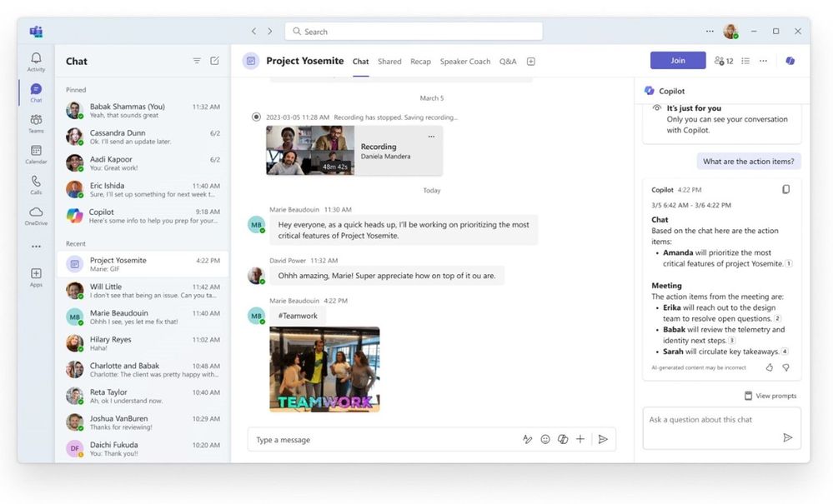833x504 pixels.
Task: Give thumbs up to Copilot response
Action: pos(770,367)
